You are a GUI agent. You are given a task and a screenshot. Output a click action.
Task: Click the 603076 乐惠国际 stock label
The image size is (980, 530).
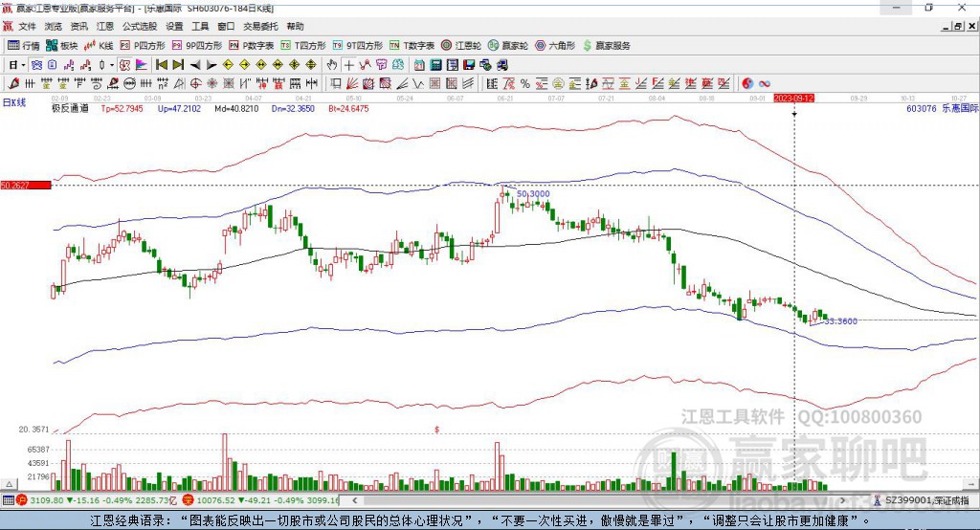[942, 108]
